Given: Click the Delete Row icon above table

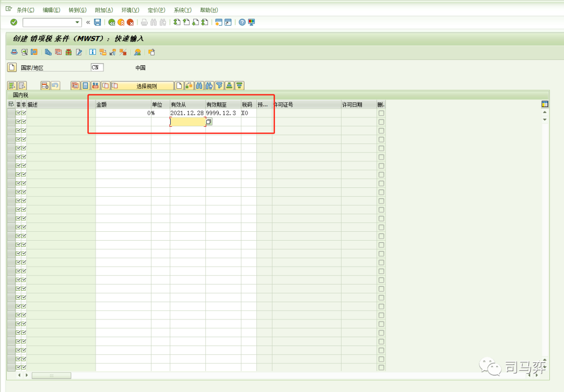Looking at the screenshot, I should tap(45, 86).
